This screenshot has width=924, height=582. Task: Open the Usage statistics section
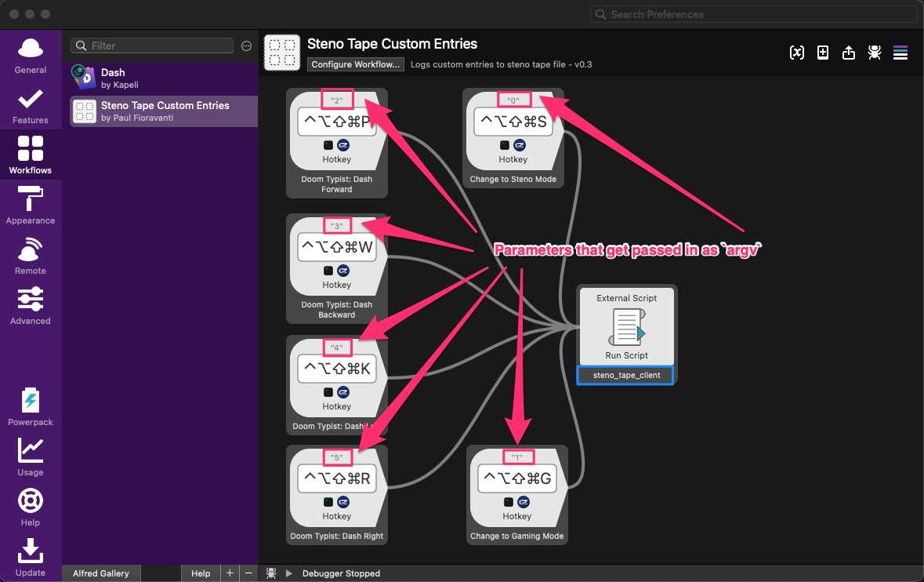click(x=30, y=457)
